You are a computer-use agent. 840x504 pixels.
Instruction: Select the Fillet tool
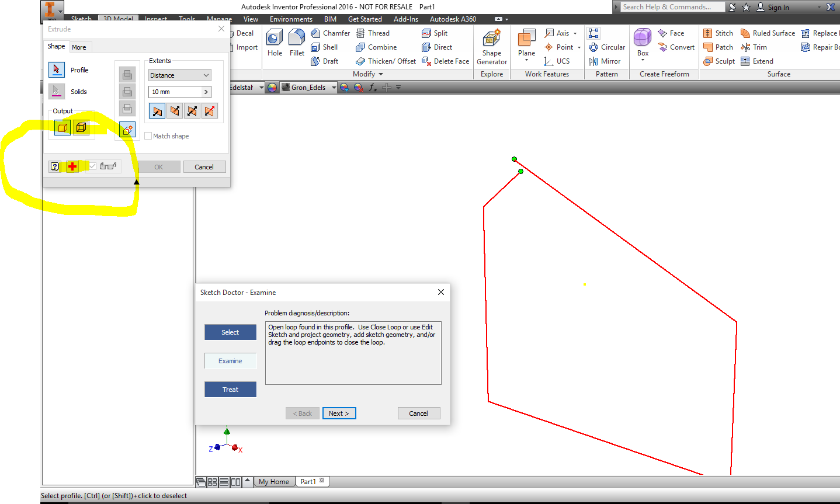[x=297, y=41]
